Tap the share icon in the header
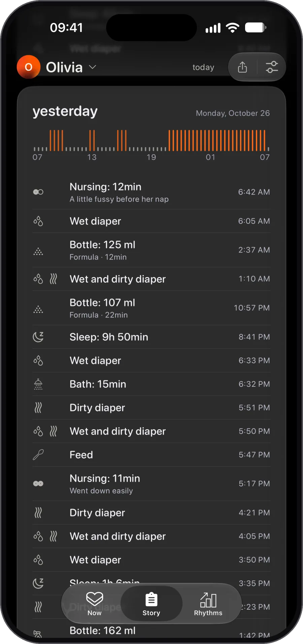This screenshot has width=303, height=644. tap(242, 67)
